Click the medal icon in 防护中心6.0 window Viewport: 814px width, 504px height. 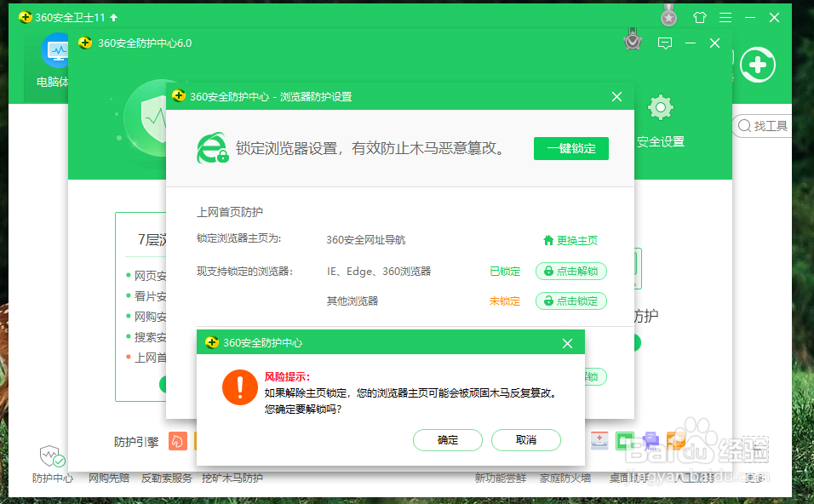click(x=633, y=39)
